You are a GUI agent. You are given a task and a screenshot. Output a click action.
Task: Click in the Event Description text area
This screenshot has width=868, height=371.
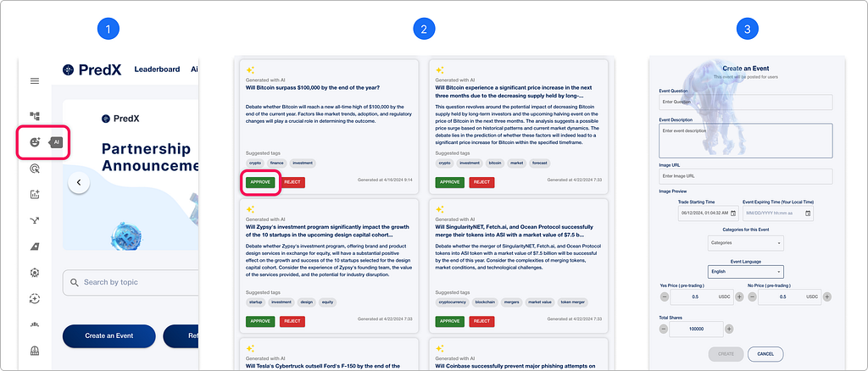746,141
